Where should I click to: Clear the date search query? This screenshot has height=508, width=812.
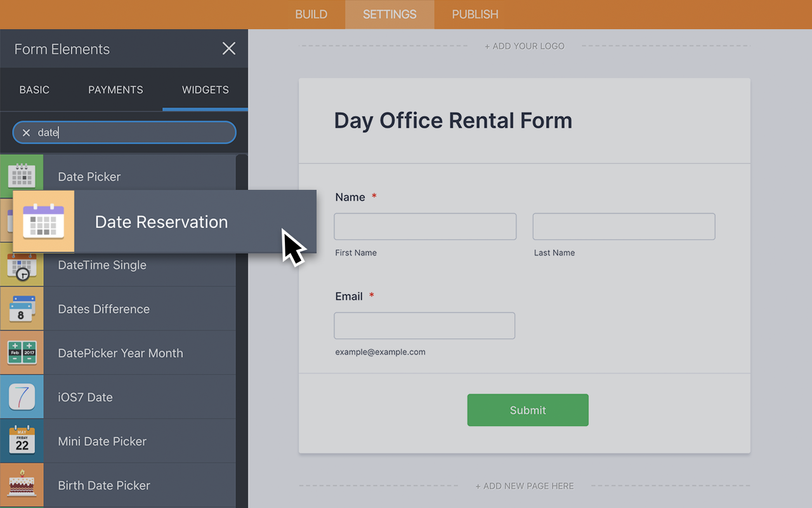pyautogui.click(x=25, y=132)
